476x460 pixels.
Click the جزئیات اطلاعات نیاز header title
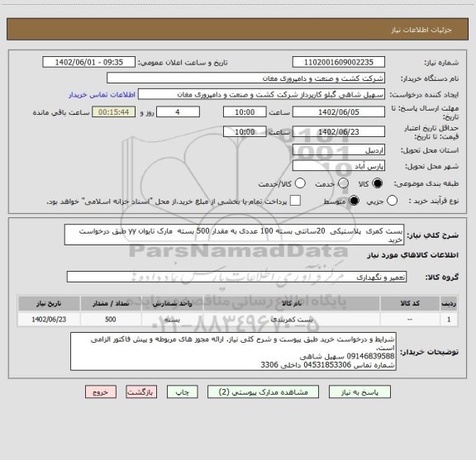coord(421,30)
